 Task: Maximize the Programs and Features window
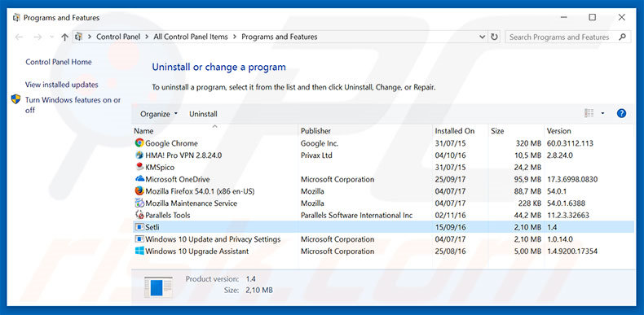coord(593,17)
